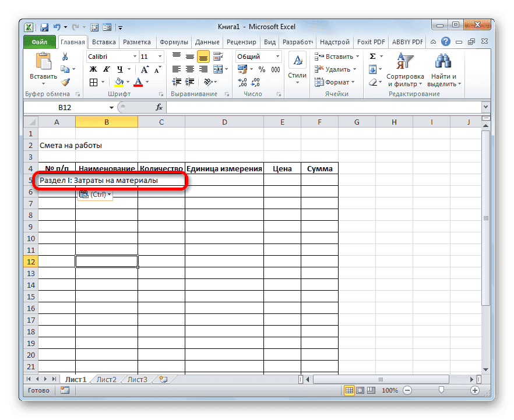Click the Увеличить шрифт icon
The height and width of the screenshot is (420, 514).
[145, 69]
